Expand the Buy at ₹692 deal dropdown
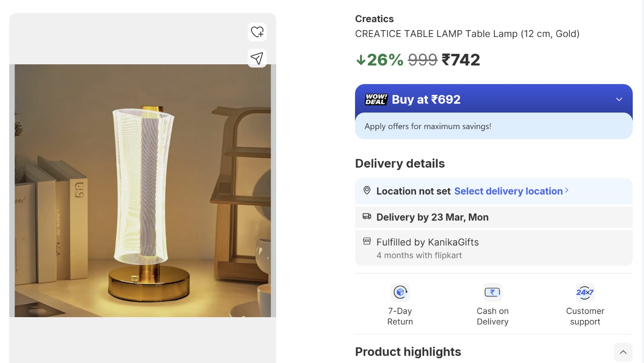 coord(619,99)
